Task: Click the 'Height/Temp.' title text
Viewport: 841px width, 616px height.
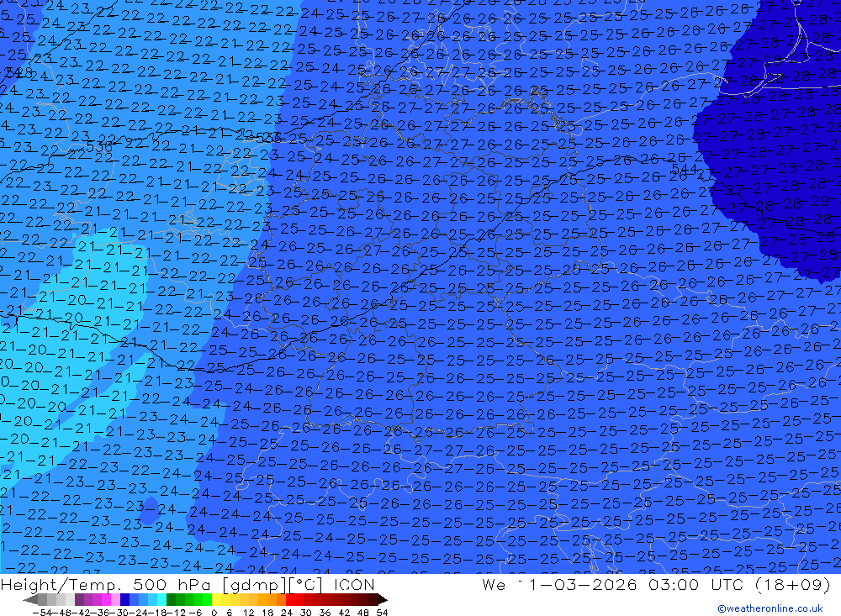Action: [60, 586]
